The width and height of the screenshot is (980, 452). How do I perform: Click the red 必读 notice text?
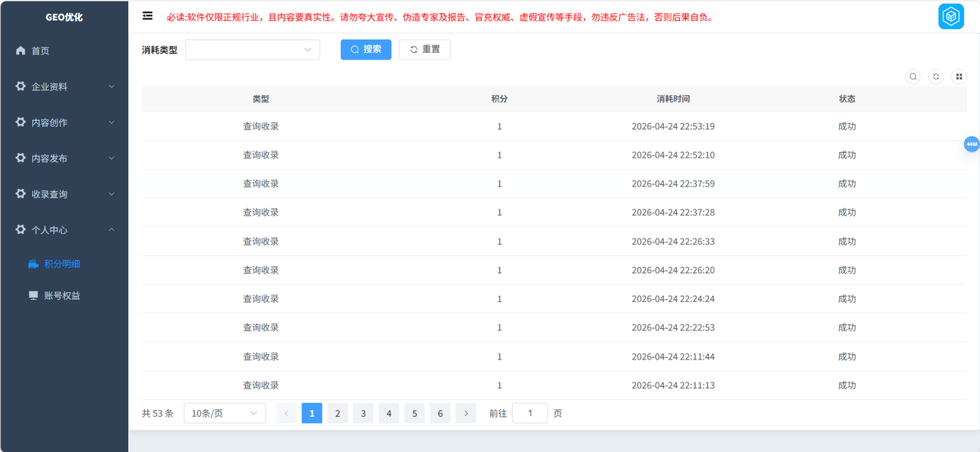pos(440,17)
